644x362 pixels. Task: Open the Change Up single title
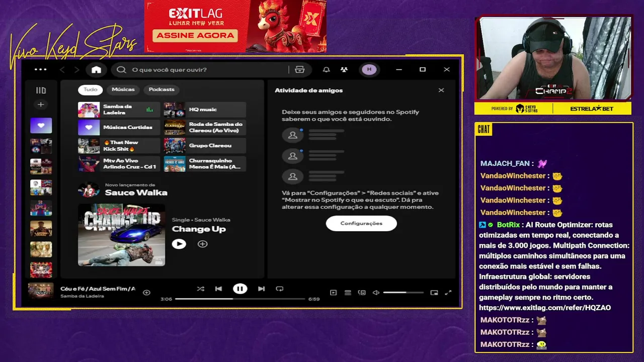[x=199, y=229]
